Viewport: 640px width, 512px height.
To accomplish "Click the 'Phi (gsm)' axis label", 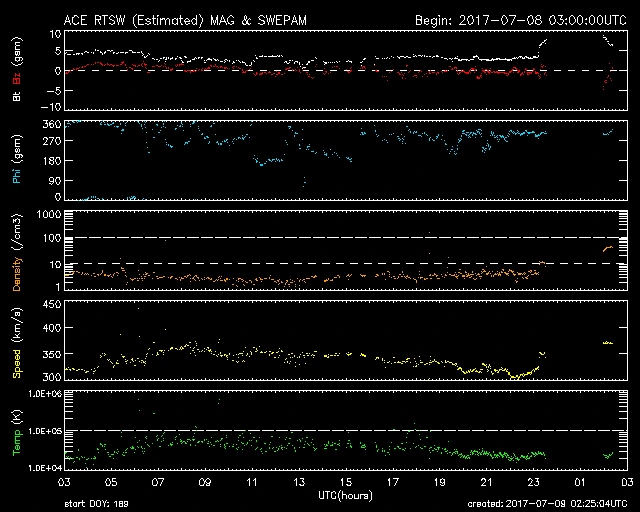I will pyautogui.click(x=17, y=159).
